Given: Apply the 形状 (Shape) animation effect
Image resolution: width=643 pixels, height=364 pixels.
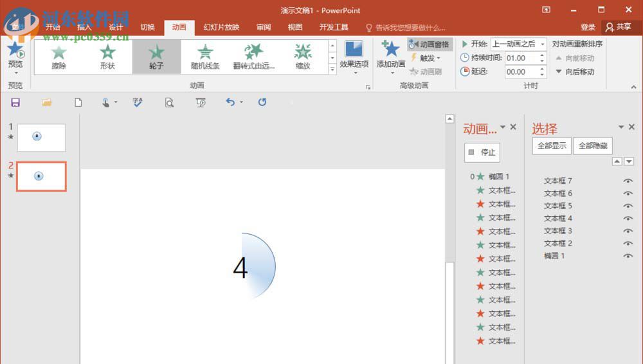Looking at the screenshot, I should 107,57.
